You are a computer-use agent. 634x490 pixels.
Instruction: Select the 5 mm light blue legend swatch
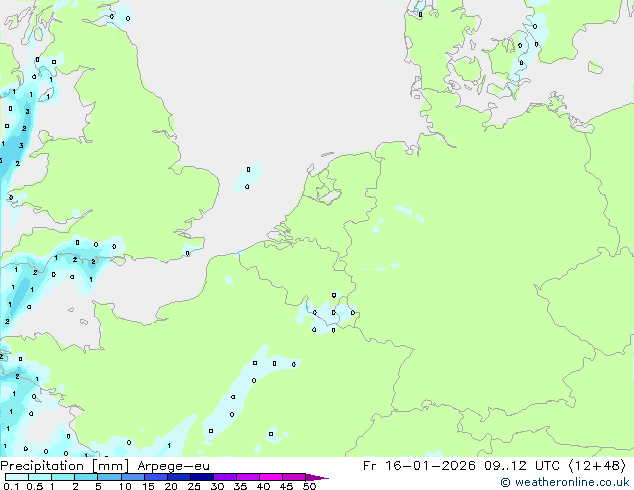click(x=110, y=477)
